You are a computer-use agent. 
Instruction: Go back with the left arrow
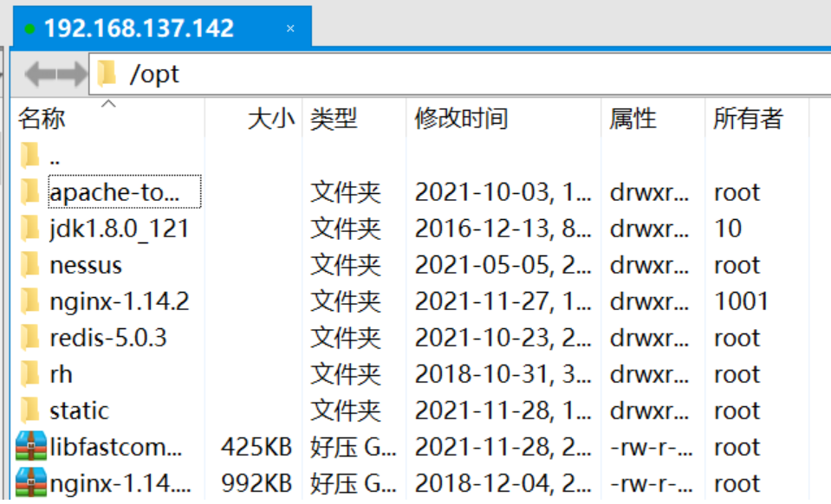click(40, 74)
